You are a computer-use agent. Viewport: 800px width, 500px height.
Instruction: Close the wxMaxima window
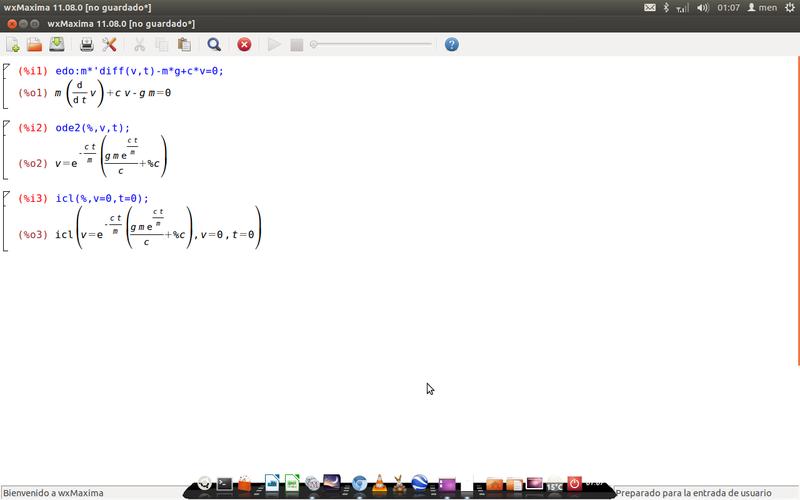11,23
